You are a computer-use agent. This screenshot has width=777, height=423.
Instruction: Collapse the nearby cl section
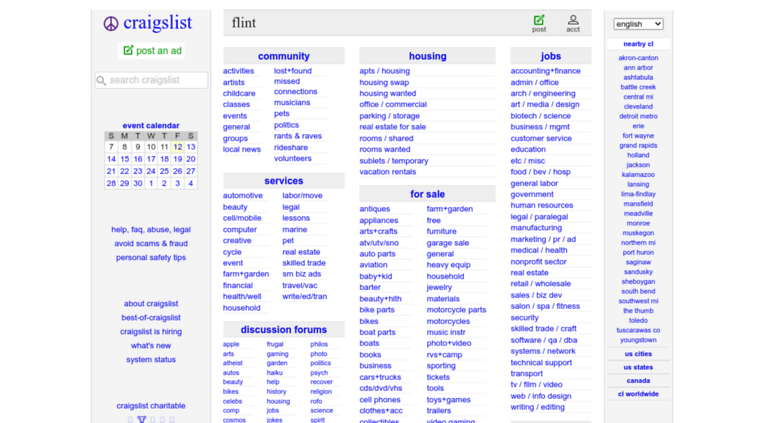tap(638, 44)
